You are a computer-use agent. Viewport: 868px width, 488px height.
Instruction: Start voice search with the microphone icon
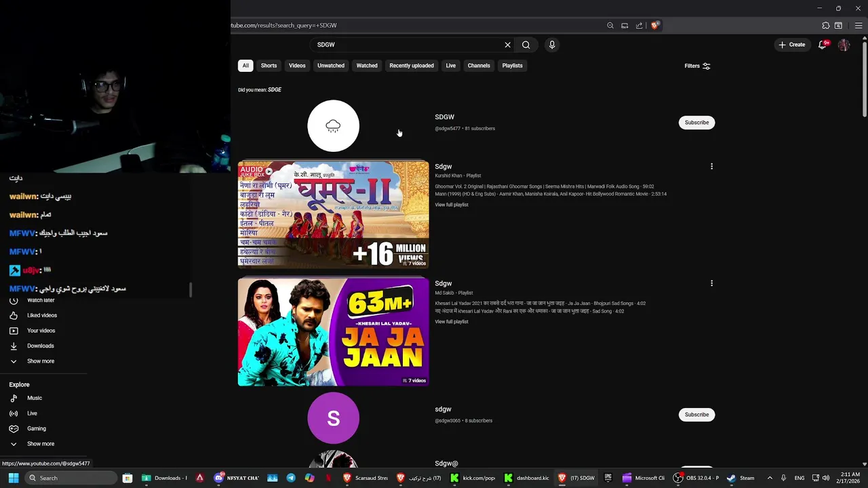[552, 45]
